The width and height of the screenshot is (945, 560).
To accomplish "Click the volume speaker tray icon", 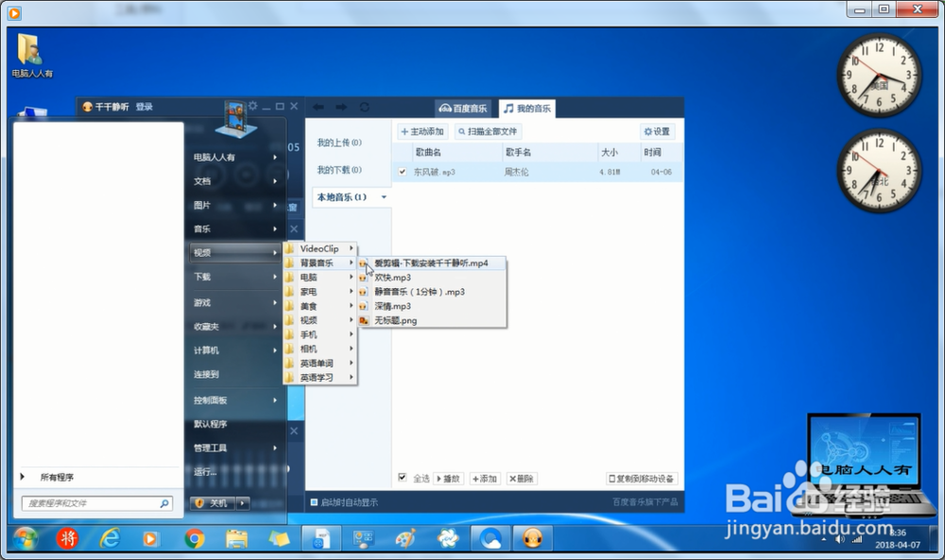I will 839,539.
